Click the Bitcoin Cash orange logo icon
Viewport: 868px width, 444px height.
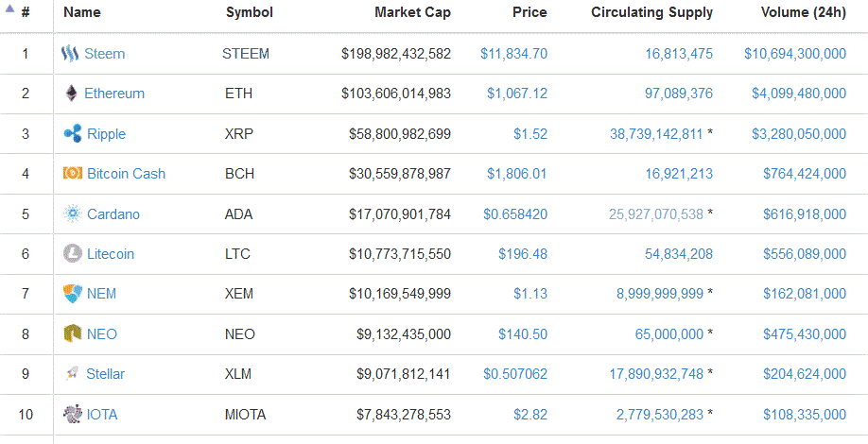click(73, 174)
